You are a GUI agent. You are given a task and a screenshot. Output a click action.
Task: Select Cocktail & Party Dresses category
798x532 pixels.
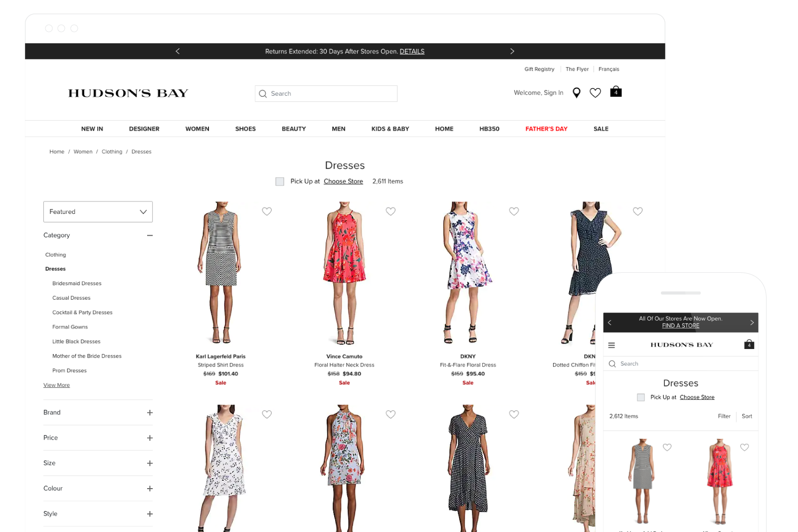click(82, 313)
